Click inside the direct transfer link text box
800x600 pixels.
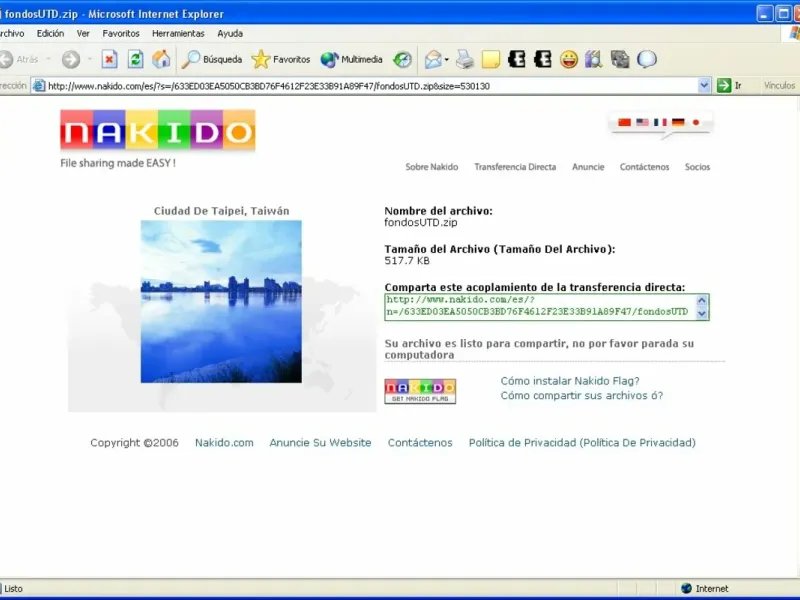pos(540,307)
